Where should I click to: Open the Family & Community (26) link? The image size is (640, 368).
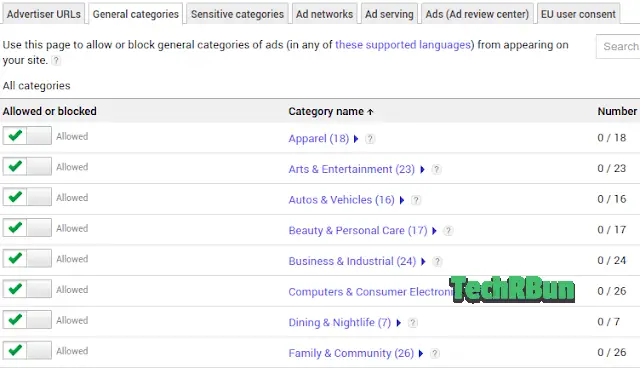point(351,353)
